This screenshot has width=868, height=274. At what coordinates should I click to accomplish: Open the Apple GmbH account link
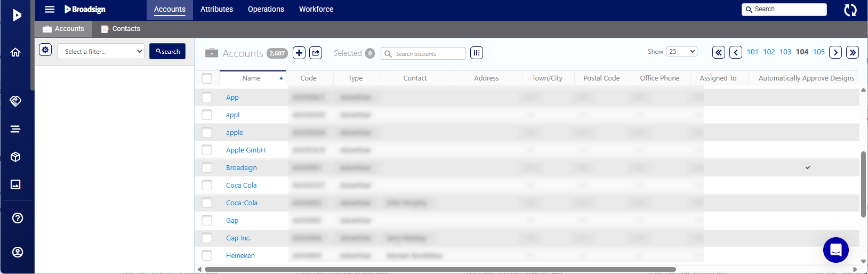(245, 150)
